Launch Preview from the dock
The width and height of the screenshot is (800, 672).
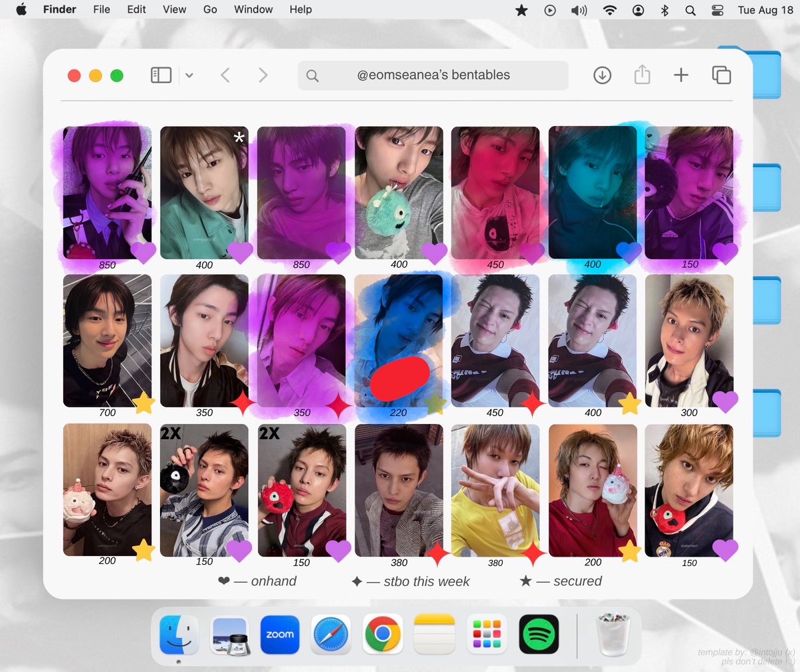tap(230, 634)
